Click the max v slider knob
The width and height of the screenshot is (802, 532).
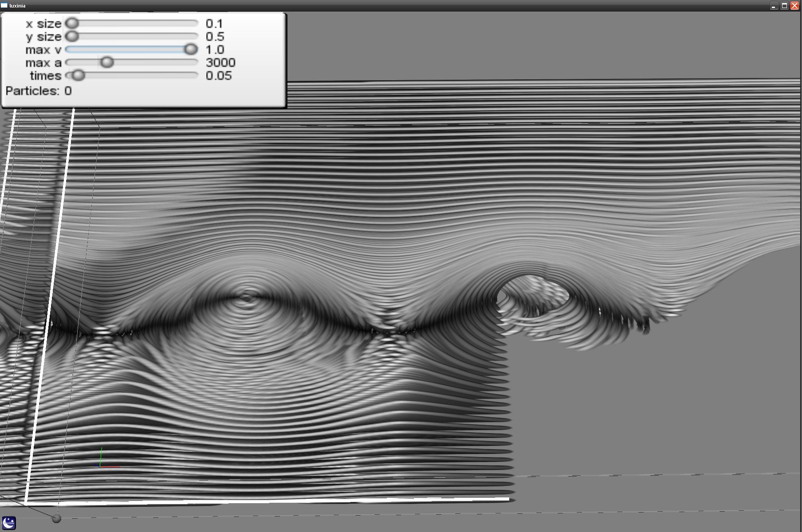point(191,49)
